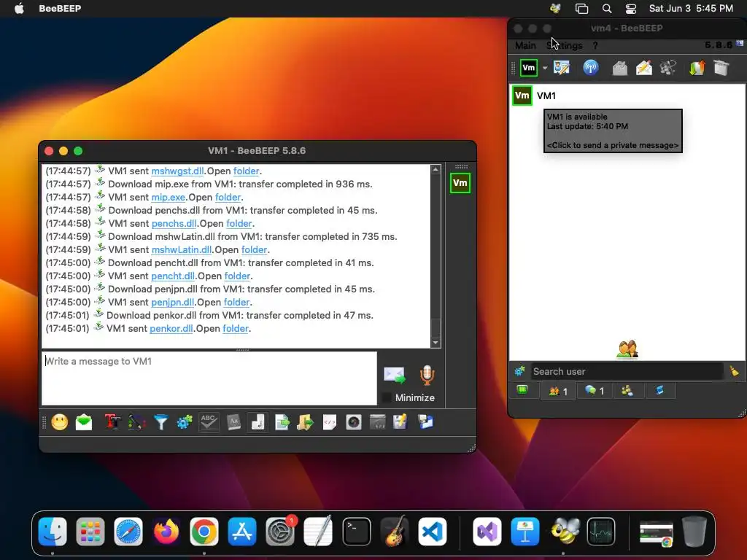Click the dark window icon in chat toolbar
This screenshot has width=747, height=560.
pyautogui.click(x=377, y=422)
